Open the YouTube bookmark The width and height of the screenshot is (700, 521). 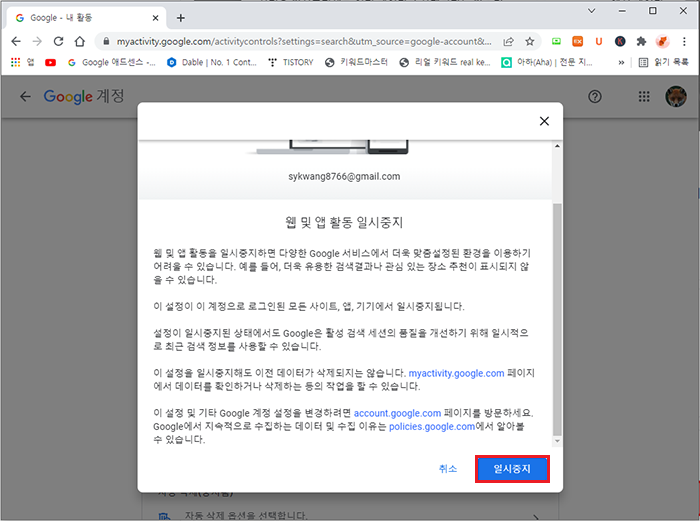pos(50,63)
